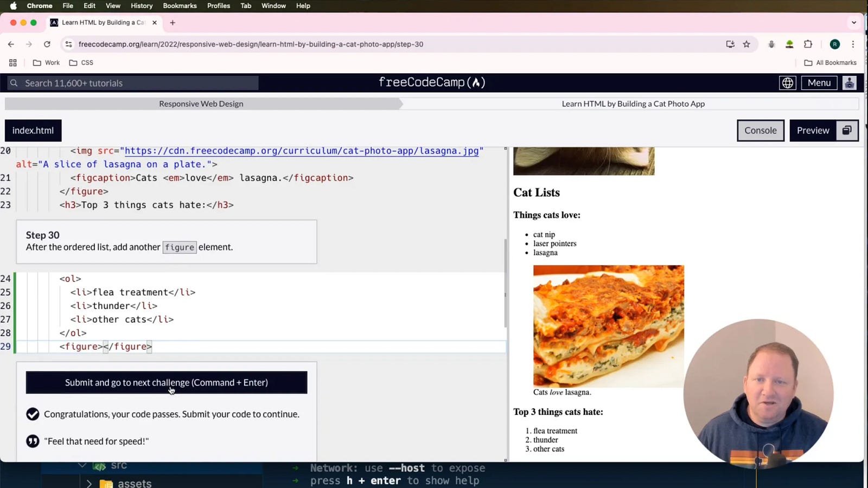
Task: Open the File menu
Action: tap(68, 6)
